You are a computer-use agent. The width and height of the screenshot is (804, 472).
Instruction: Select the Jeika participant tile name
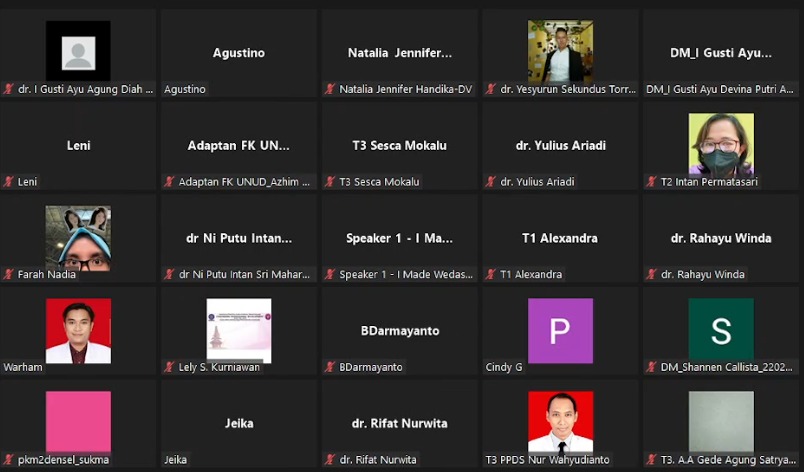point(239,423)
